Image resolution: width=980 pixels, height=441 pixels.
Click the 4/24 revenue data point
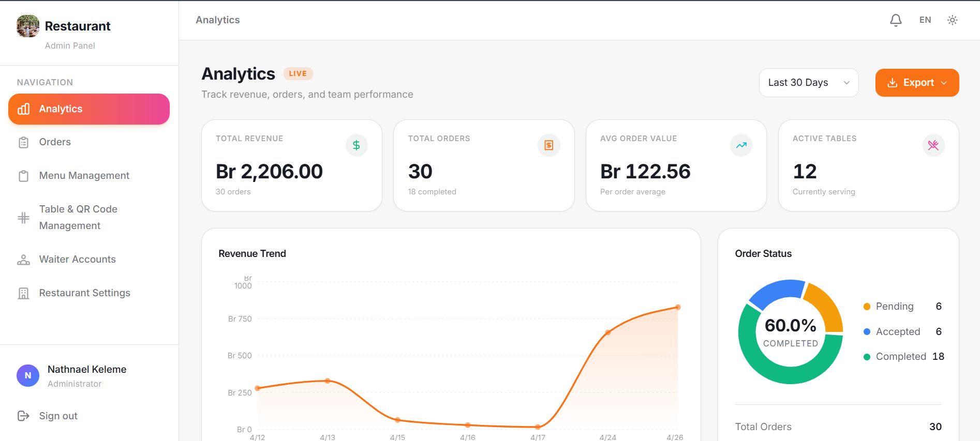(x=608, y=332)
